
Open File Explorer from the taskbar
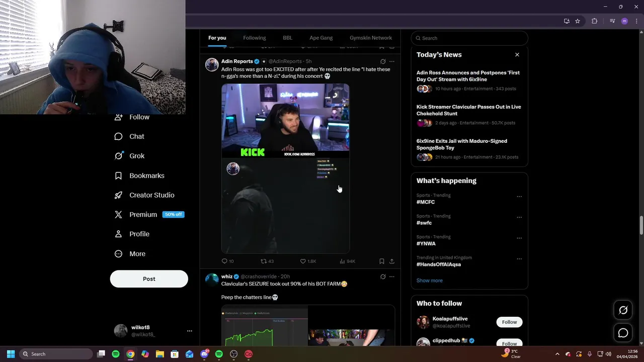(160, 354)
